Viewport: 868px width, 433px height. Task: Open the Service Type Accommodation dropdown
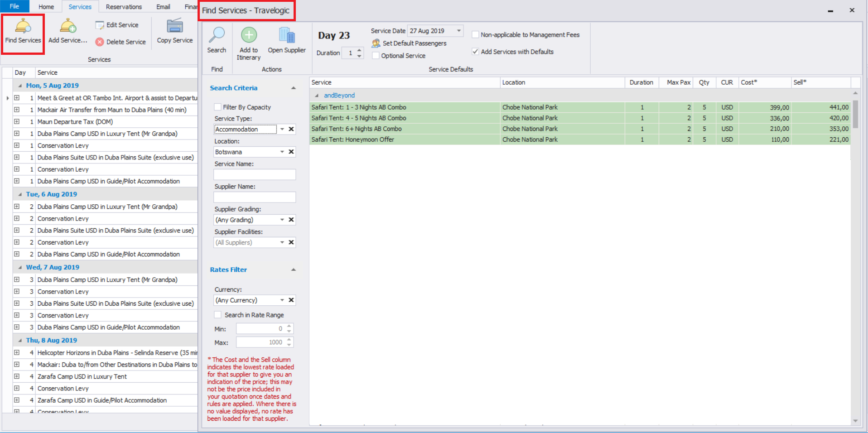pos(282,129)
